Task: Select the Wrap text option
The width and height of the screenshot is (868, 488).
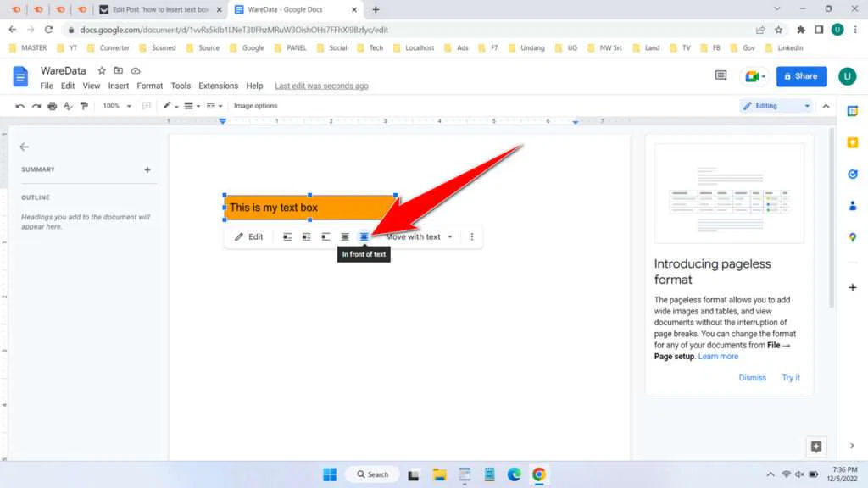Action: click(306, 236)
